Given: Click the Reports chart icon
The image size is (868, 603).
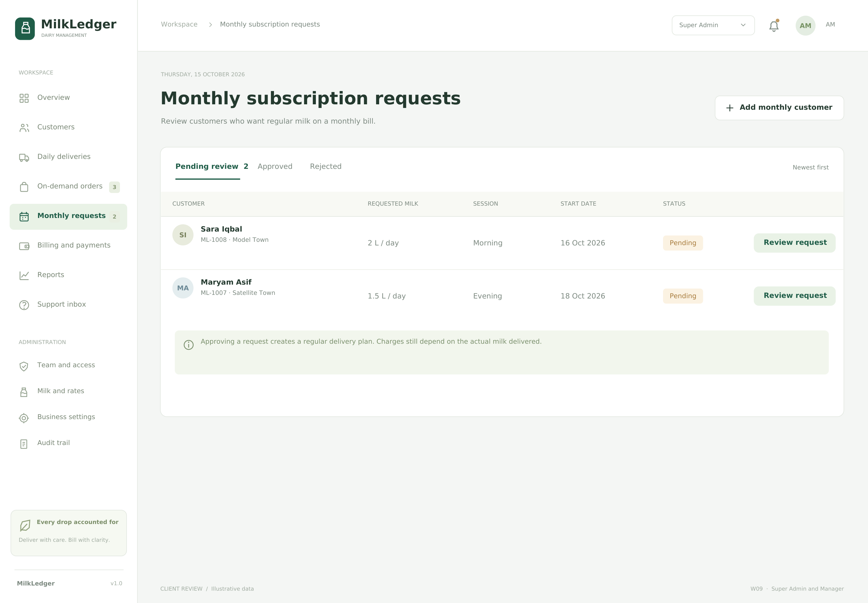Looking at the screenshot, I should [x=24, y=276].
